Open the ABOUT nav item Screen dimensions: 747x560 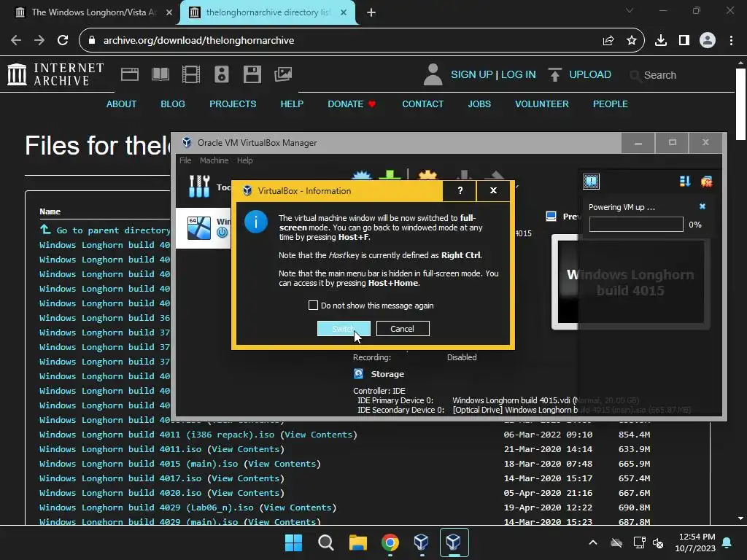pos(122,104)
